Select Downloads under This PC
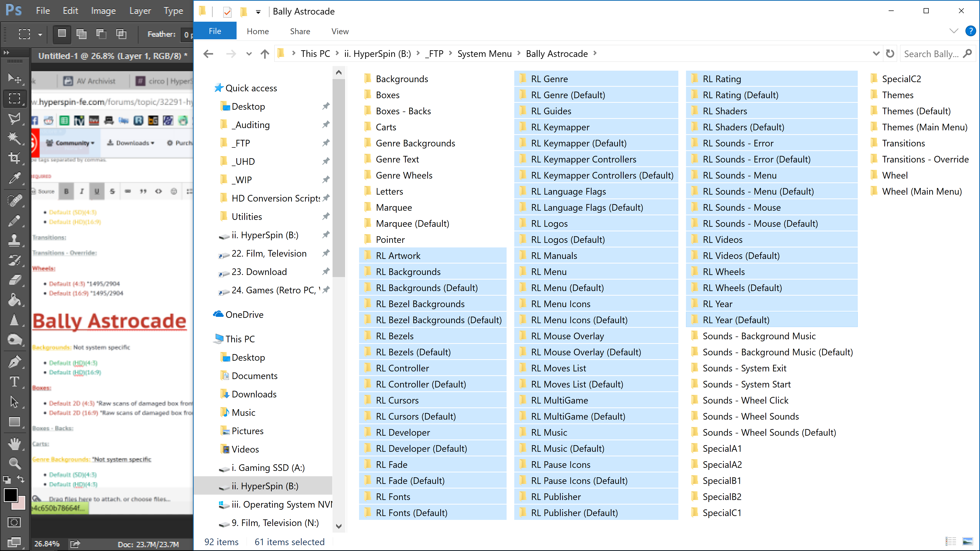Image resolution: width=980 pixels, height=551 pixels. coord(254,394)
